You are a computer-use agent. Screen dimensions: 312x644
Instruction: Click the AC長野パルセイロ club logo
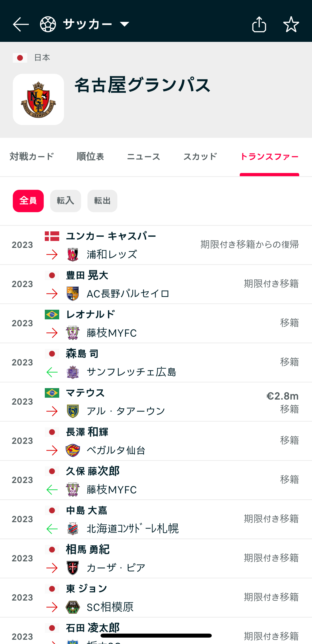73,294
